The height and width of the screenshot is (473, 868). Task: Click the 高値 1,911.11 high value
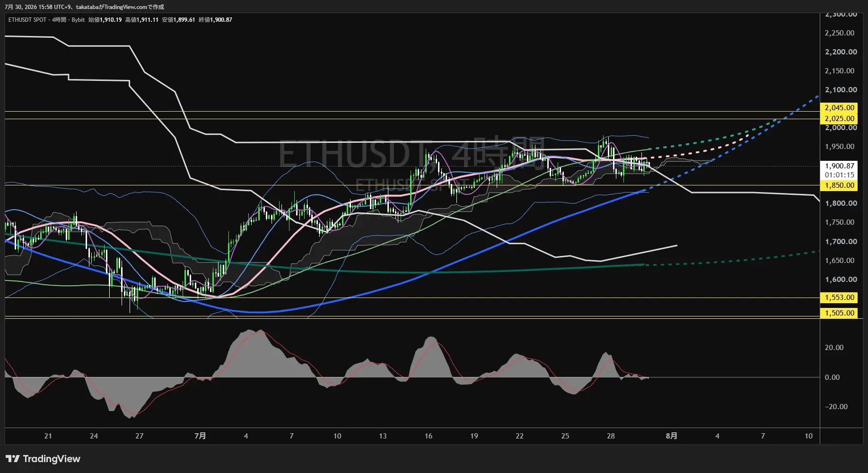tap(142, 20)
